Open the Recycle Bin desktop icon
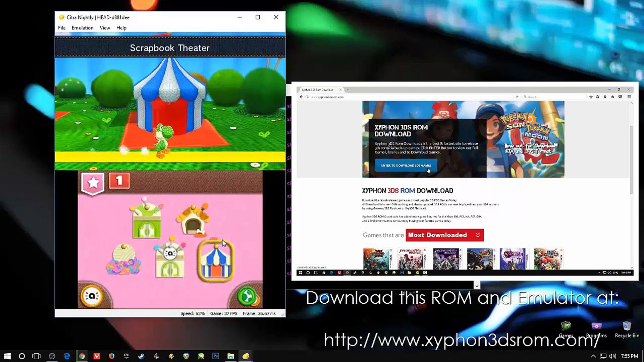 (x=627, y=330)
